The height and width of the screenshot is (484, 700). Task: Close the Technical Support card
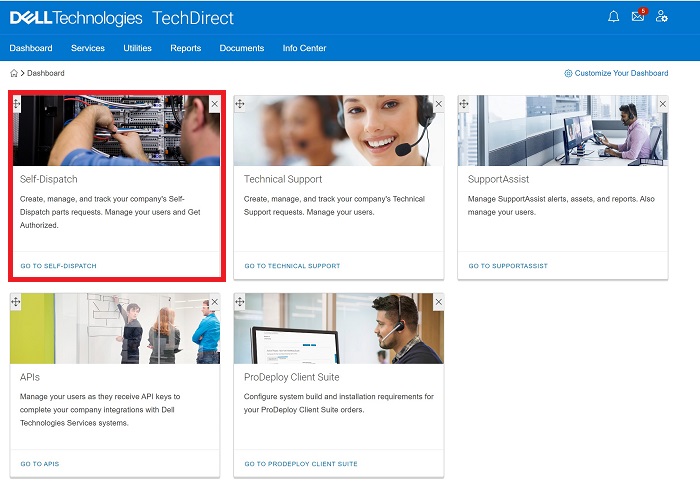(439, 104)
